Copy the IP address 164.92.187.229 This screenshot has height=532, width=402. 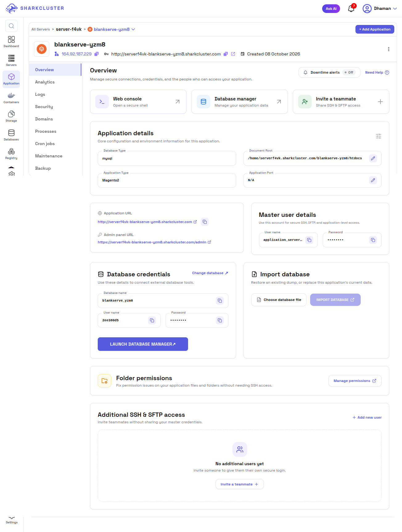[96, 54]
